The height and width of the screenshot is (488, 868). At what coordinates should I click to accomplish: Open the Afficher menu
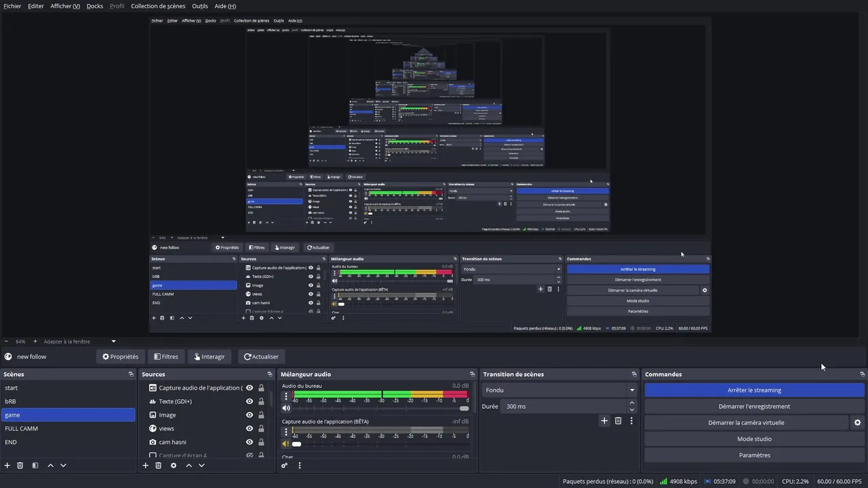[65, 6]
